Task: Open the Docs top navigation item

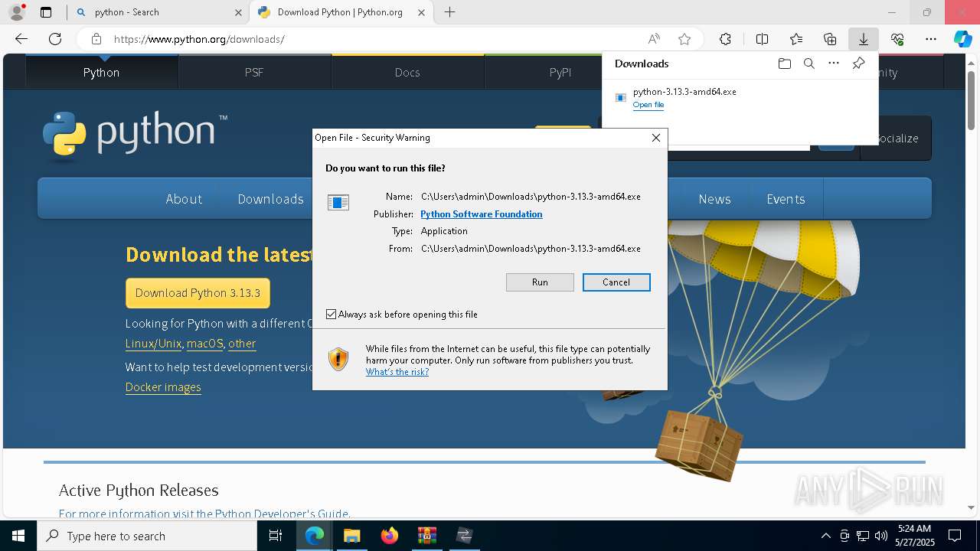Action: pyautogui.click(x=407, y=72)
